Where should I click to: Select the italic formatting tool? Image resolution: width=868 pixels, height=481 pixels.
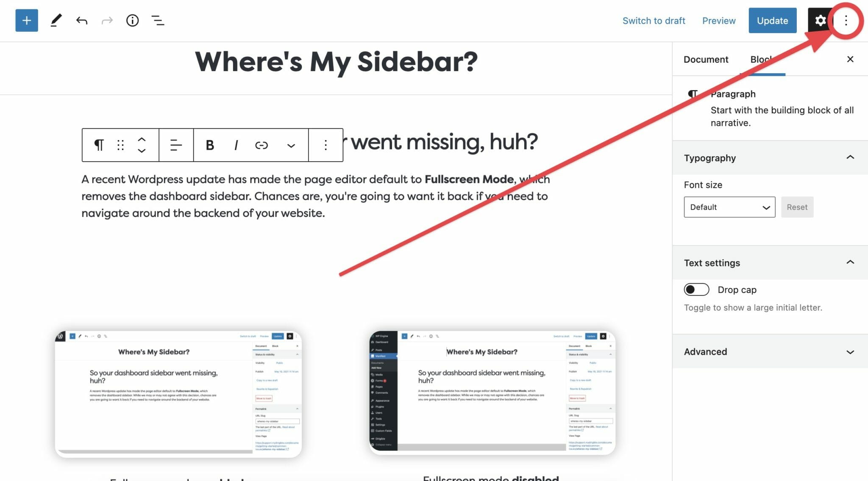[x=235, y=144]
